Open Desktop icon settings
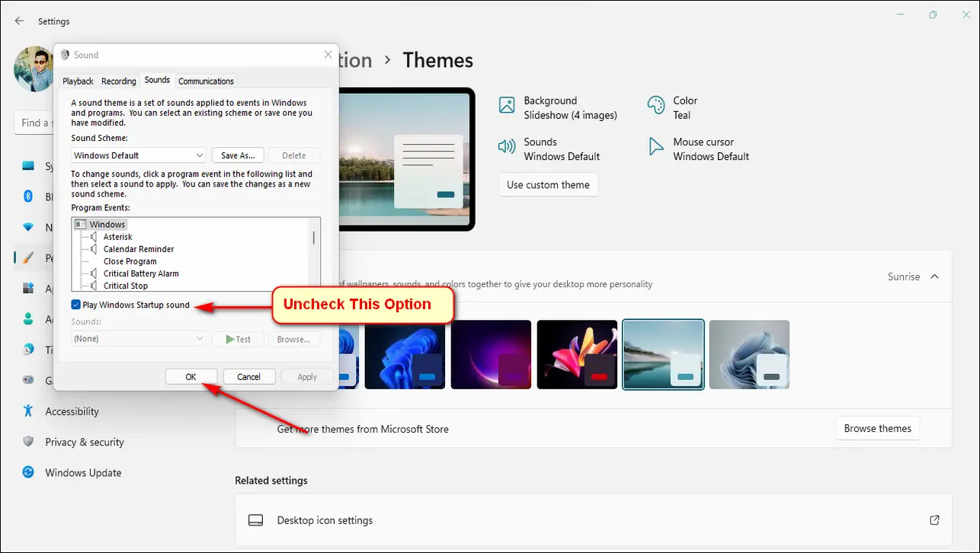980x553 pixels. click(x=593, y=520)
